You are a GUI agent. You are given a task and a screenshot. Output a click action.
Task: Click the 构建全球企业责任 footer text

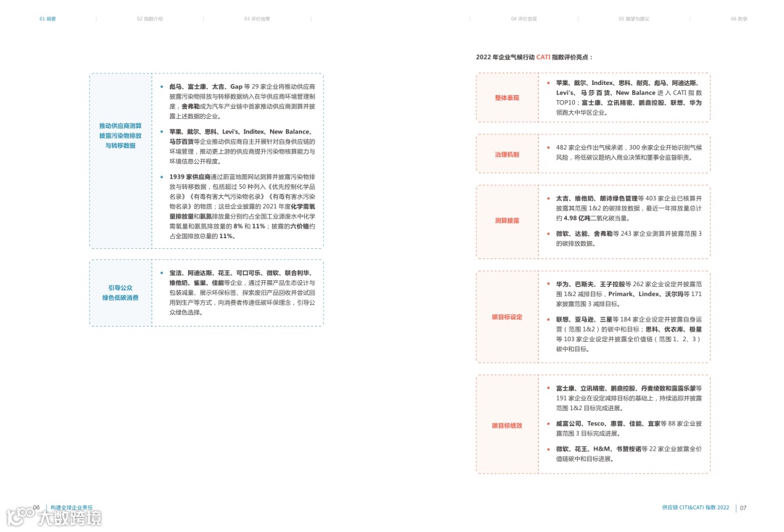click(x=71, y=507)
